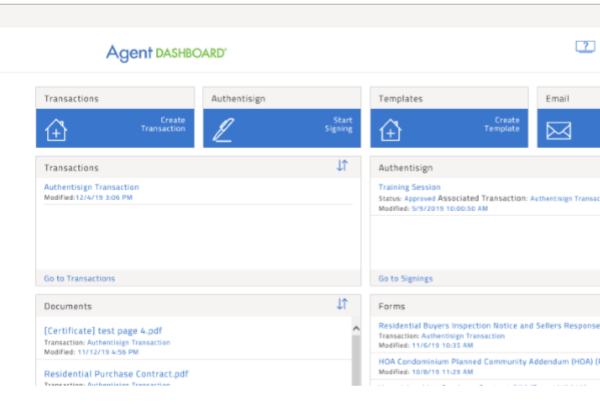Screen dimensions: 600x414
Task: Click Authentisign Transaction link under Residential Buyers form
Action: tap(463, 336)
